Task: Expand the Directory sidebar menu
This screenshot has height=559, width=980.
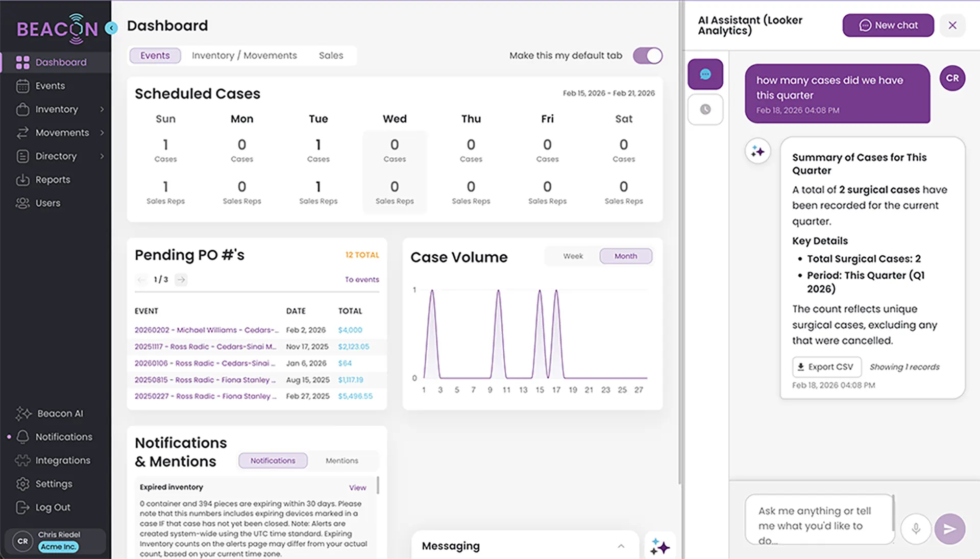Action: [x=57, y=156]
